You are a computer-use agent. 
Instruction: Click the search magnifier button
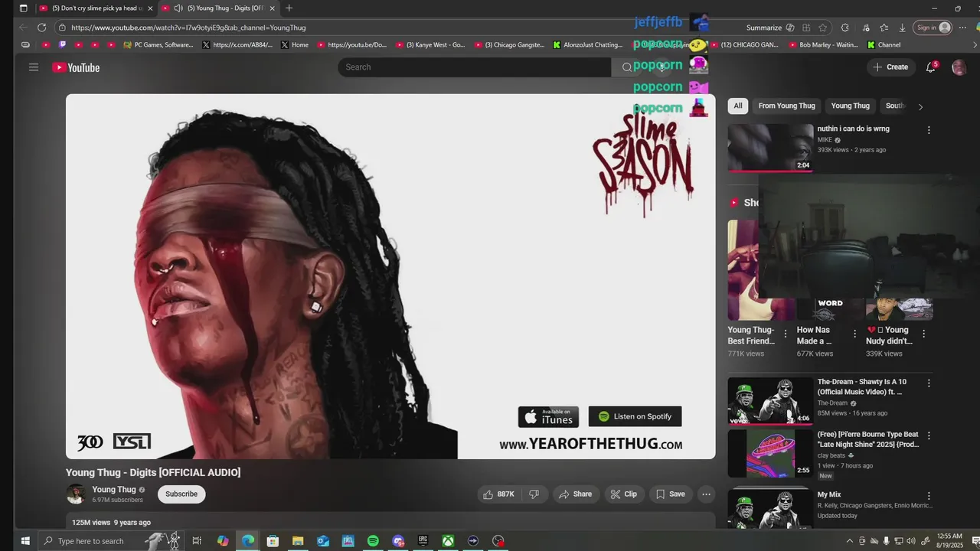tap(627, 67)
